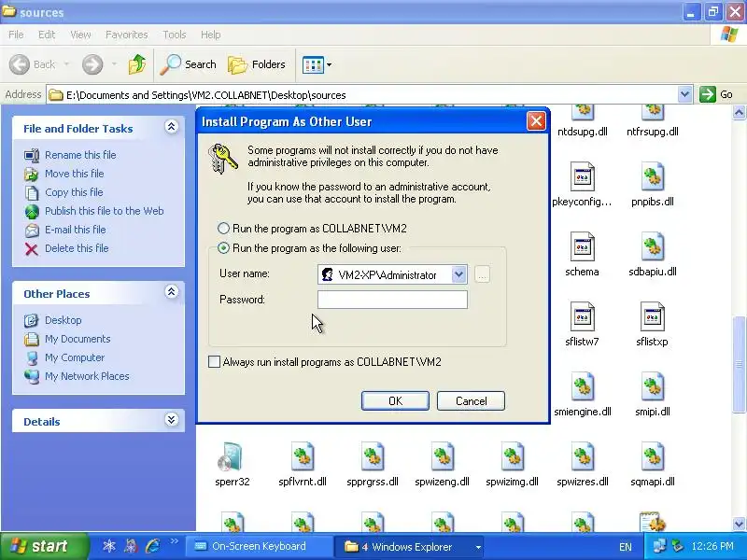
Task: Click the Password input field
Action: (x=392, y=300)
